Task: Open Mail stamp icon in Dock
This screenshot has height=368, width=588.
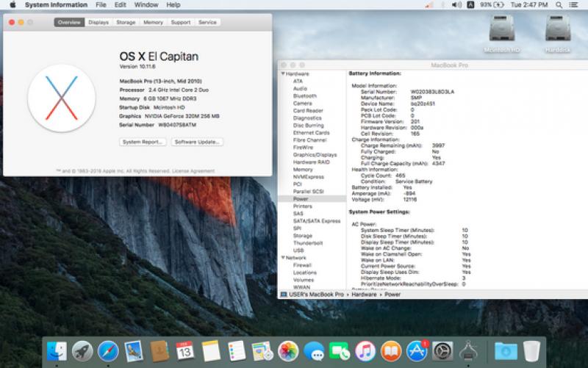Action: [134, 351]
